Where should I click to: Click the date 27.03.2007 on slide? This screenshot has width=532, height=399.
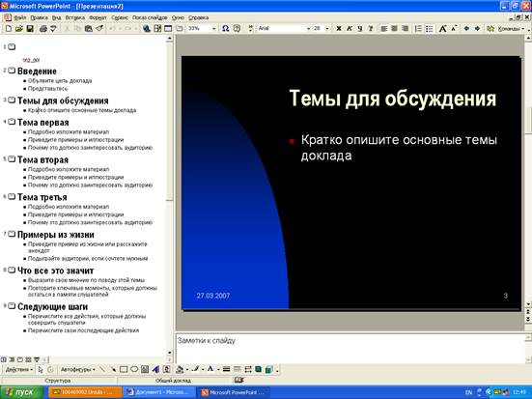coord(213,296)
